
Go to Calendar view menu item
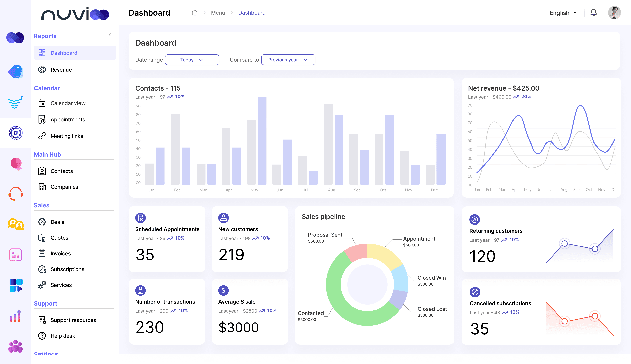pos(68,103)
